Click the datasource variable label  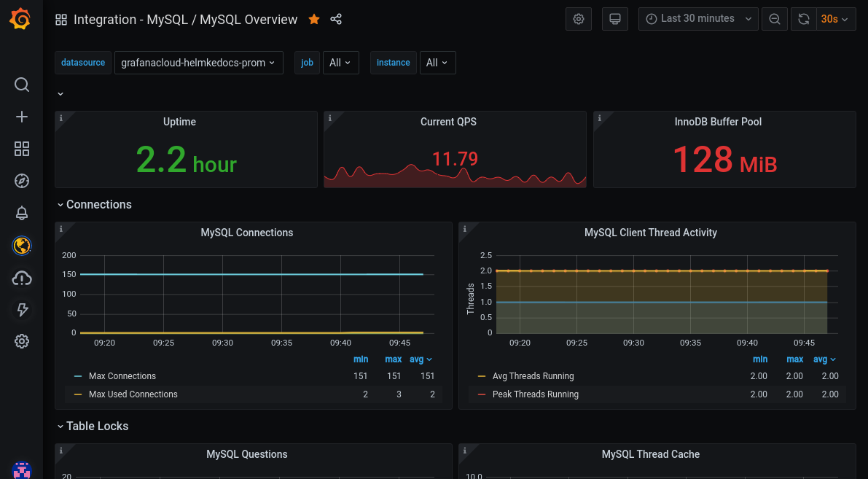83,63
